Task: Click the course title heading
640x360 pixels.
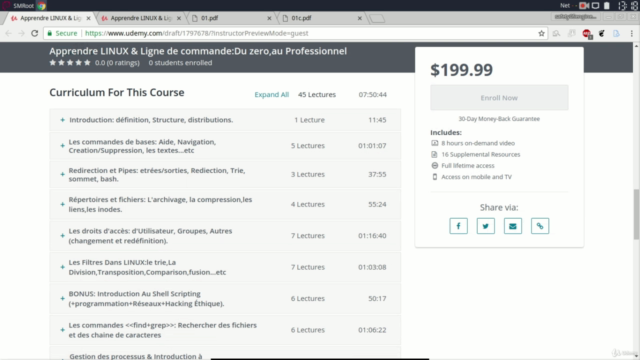Action: pyautogui.click(x=198, y=51)
